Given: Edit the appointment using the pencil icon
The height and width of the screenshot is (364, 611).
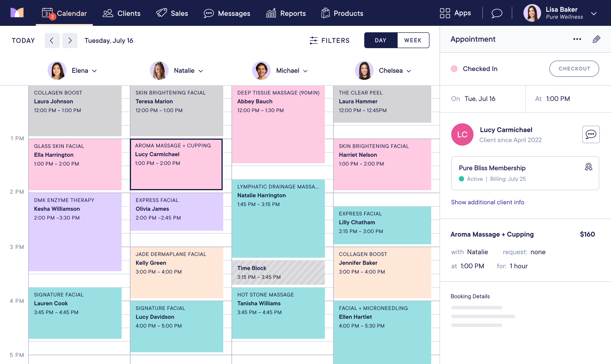Looking at the screenshot, I should tap(596, 39).
